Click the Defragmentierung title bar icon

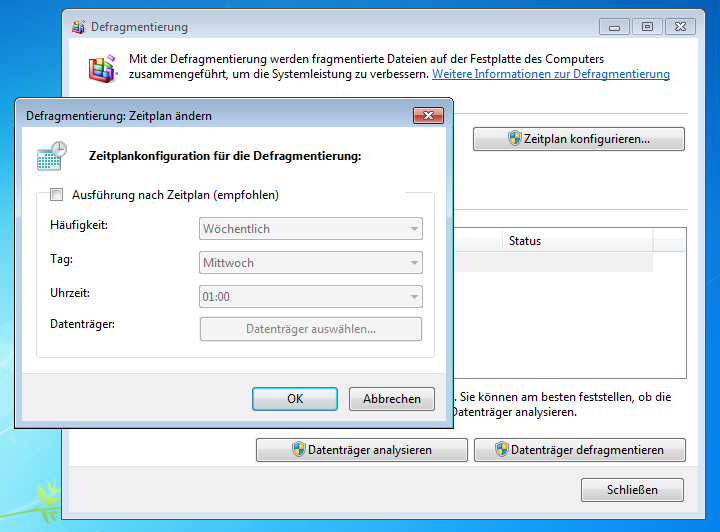click(79, 27)
